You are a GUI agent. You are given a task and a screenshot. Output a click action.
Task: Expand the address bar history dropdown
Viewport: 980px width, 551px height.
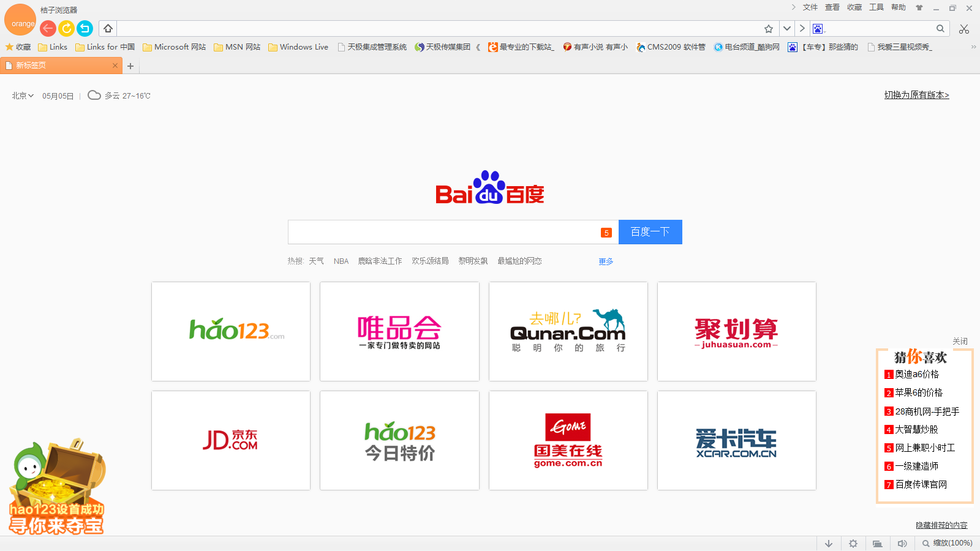(x=787, y=28)
